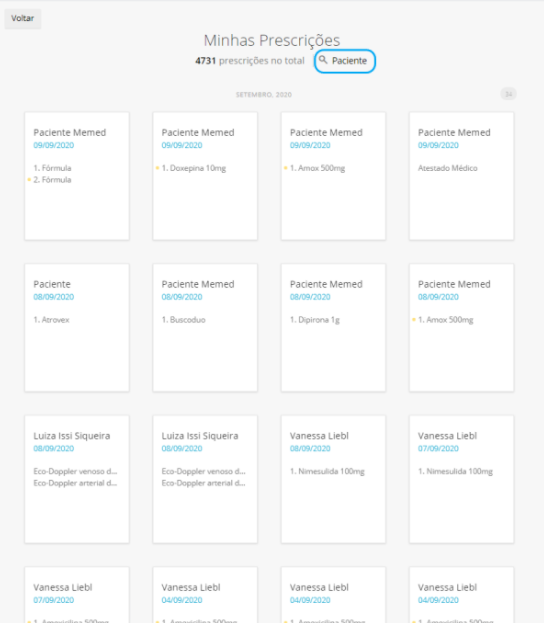Click the 34 count badge for September
The height and width of the screenshot is (623, 544).
click(x=508, y=94)
